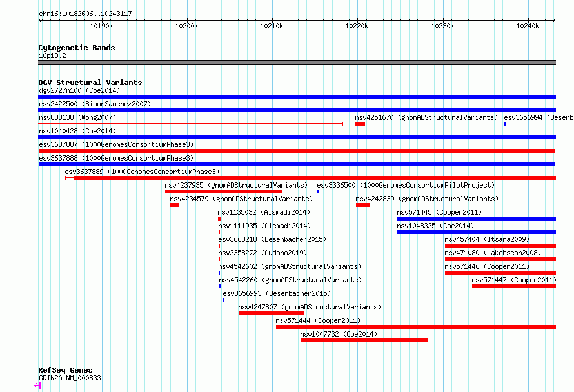Click nsv4234579 gnomAD variant label

coord(241,199)
